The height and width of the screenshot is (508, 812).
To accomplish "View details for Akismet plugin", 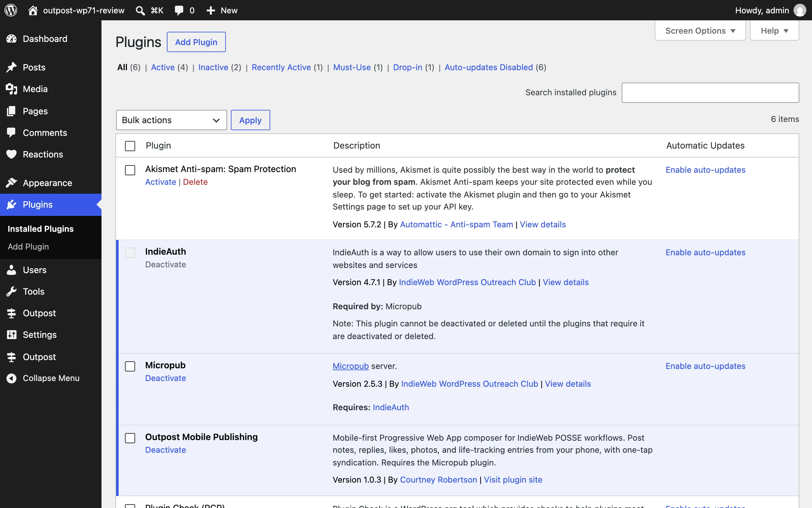I will point(543,224).
